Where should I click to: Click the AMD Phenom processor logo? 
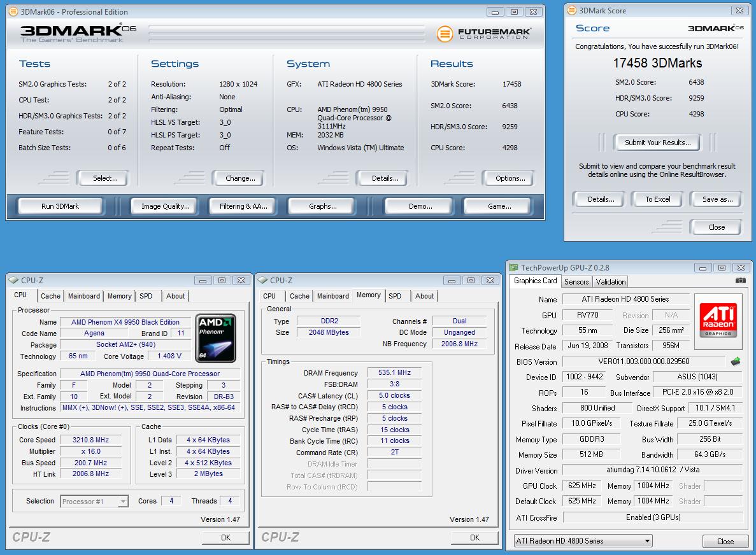coord(216,338)
